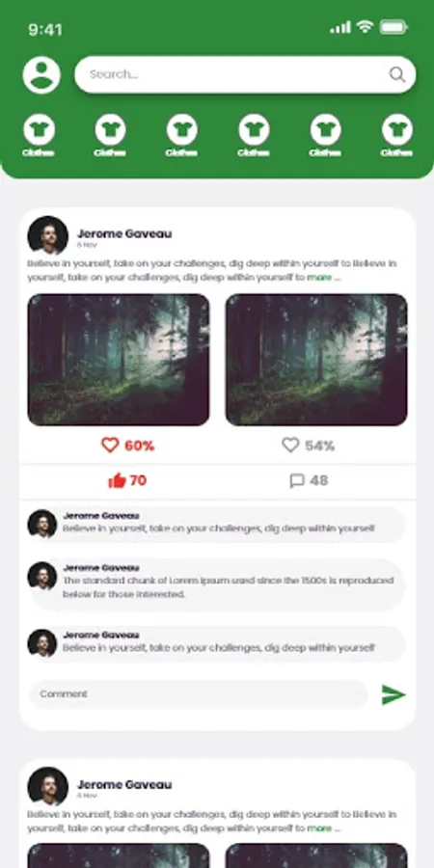This screenshot has width=434, height=868.
Task: Expand second post text with more link
Action: tap(319, 828)
